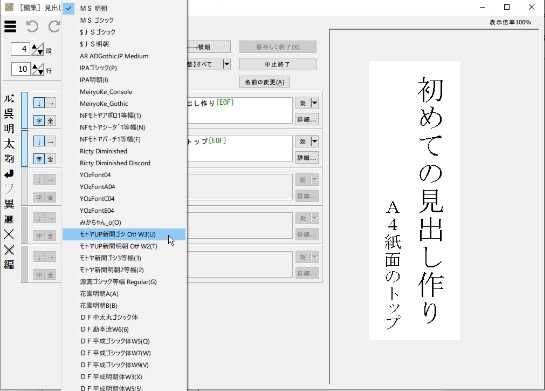Click the vertical heading preview image
This screenshot has width=545, height=391.
tap(414, 201)
